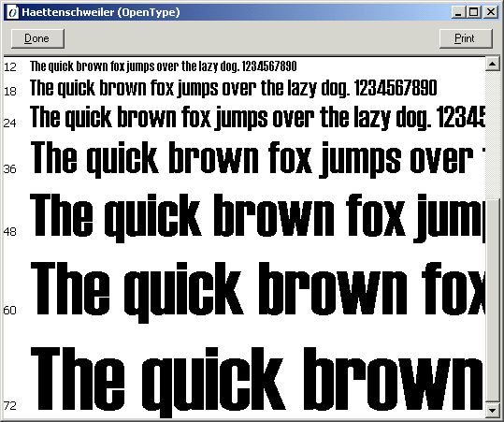
Task: Click the Print button
Action: [466, 38]
